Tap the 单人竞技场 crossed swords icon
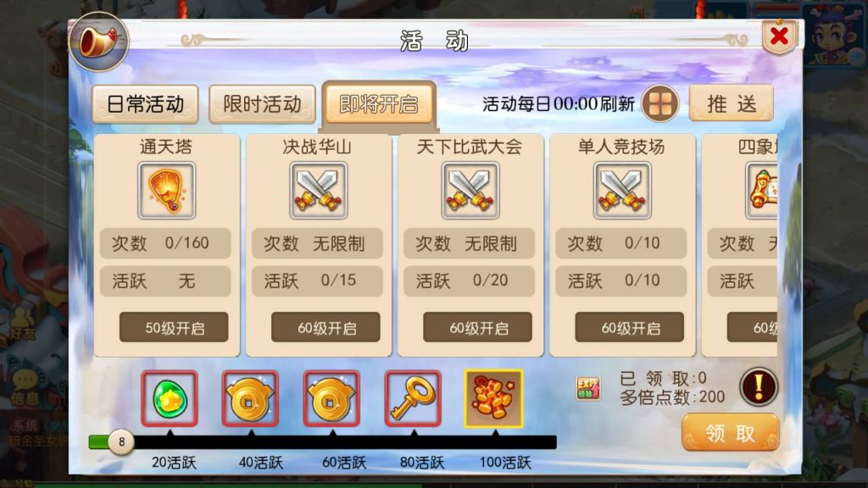Screen dimensions: 868x488 point(622,191)
